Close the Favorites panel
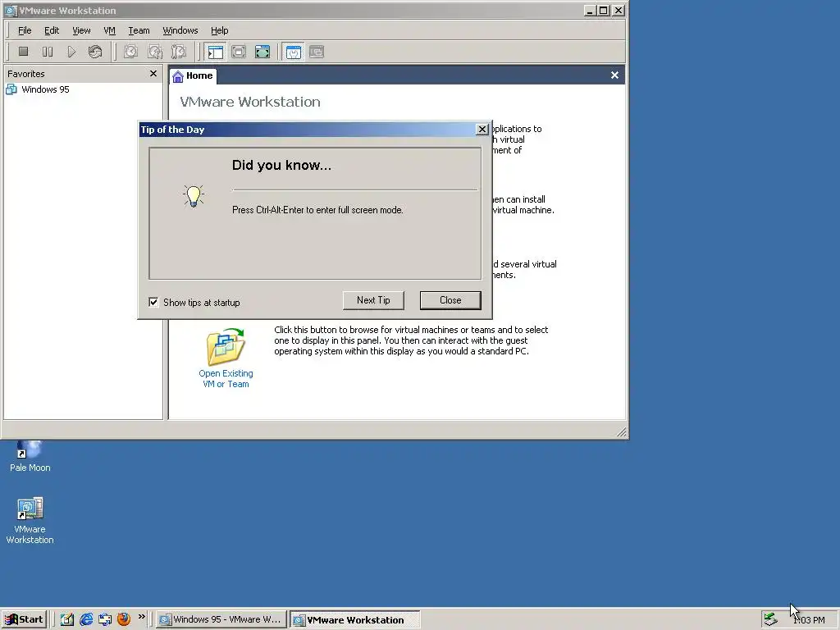The image size is (840, 630). [x=153, y=73]
